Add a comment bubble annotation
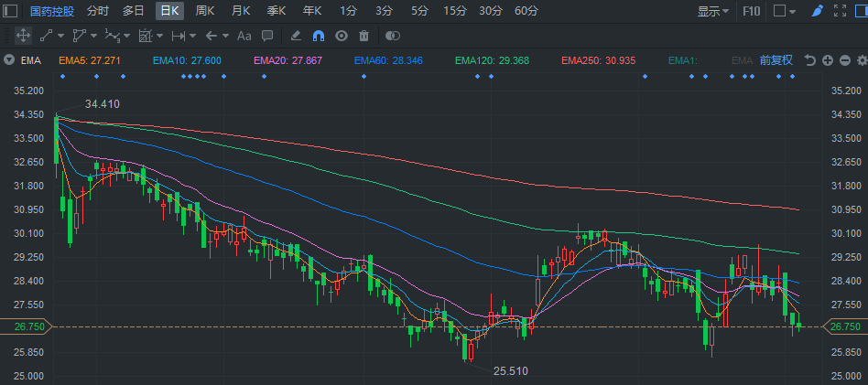 coord(267,36)
